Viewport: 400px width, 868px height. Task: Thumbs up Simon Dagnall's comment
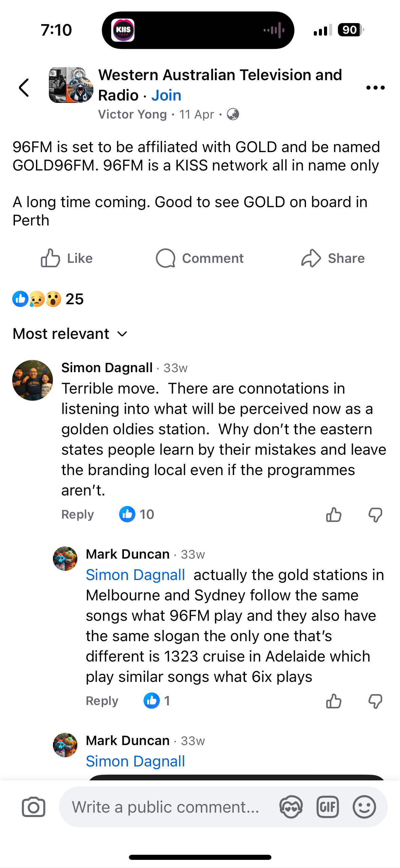tap(334, 515)
